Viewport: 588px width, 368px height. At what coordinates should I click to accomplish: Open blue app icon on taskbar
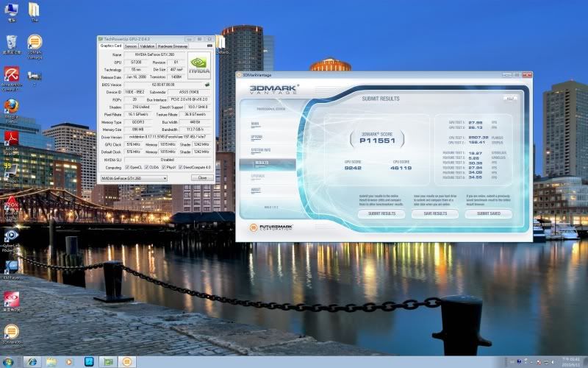click(89, 362)
